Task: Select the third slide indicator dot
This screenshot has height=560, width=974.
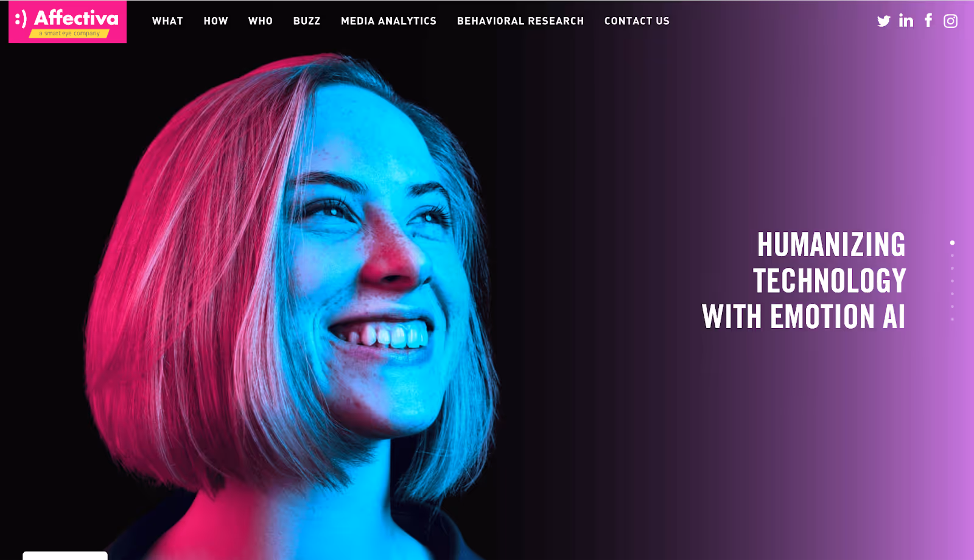Action: (x=952, y=268)
